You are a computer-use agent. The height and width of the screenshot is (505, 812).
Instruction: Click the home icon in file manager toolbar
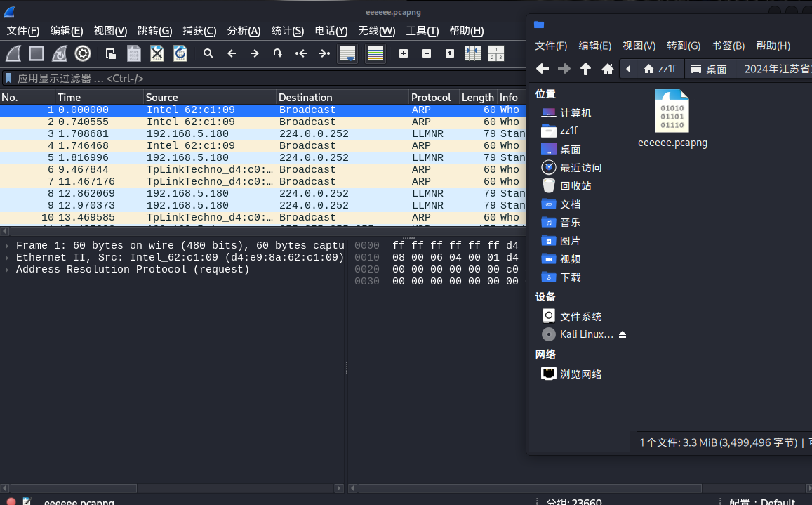pos(608,69)
